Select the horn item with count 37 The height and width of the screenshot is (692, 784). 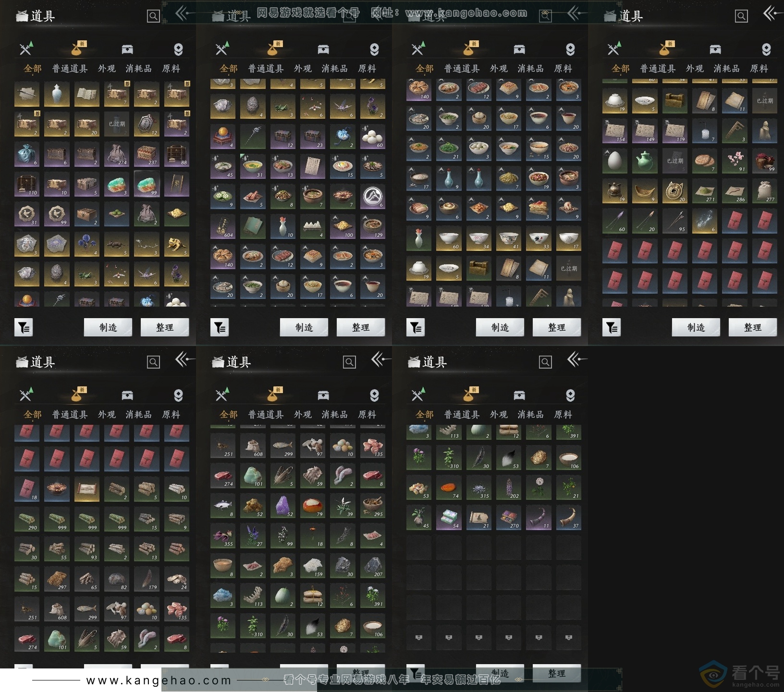pyautogui.click(x=569, y=518)
